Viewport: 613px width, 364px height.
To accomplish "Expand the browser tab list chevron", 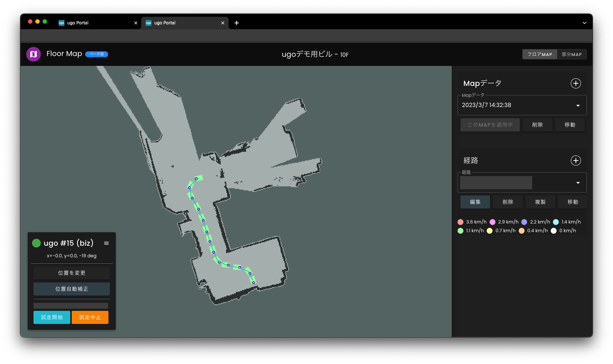I will [584, 23].
